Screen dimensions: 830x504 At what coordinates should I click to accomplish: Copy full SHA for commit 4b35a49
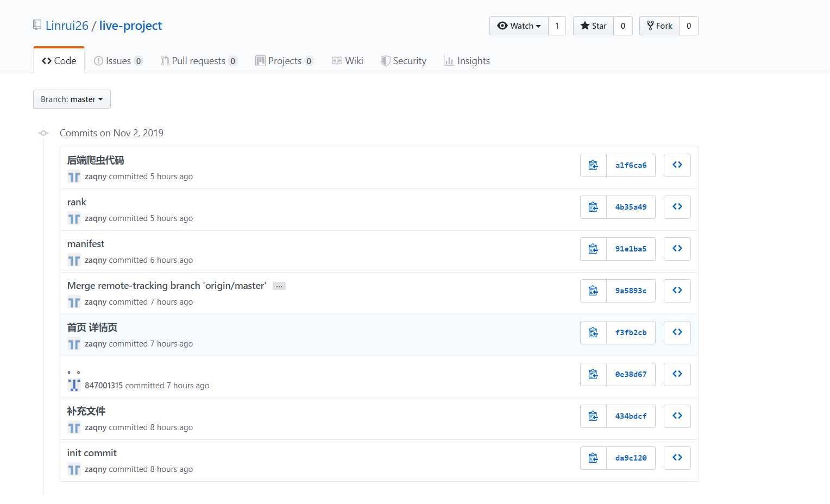click(x=593, y=207)
